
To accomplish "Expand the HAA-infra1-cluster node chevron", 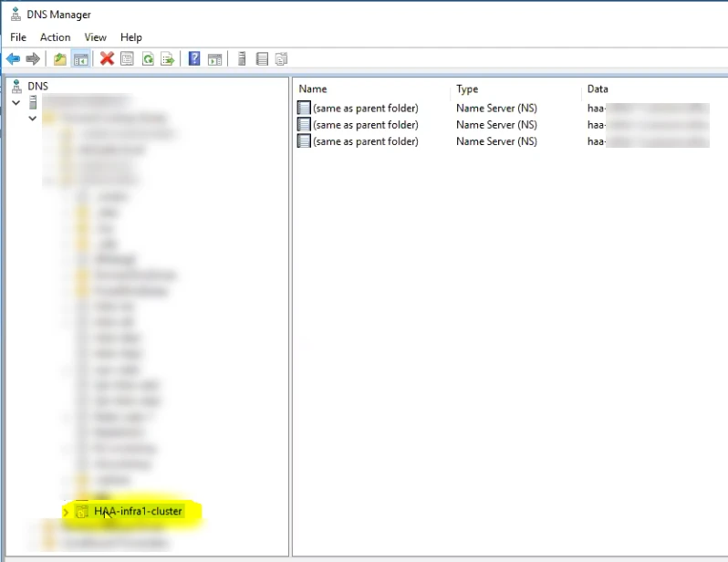I will [66, 512].
